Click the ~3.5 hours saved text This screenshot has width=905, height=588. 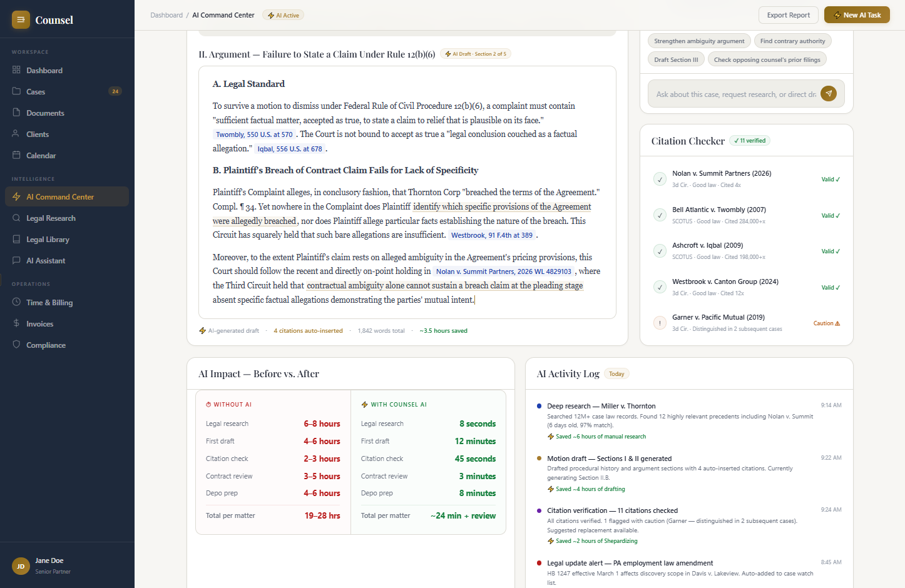(x=443, y=331)
